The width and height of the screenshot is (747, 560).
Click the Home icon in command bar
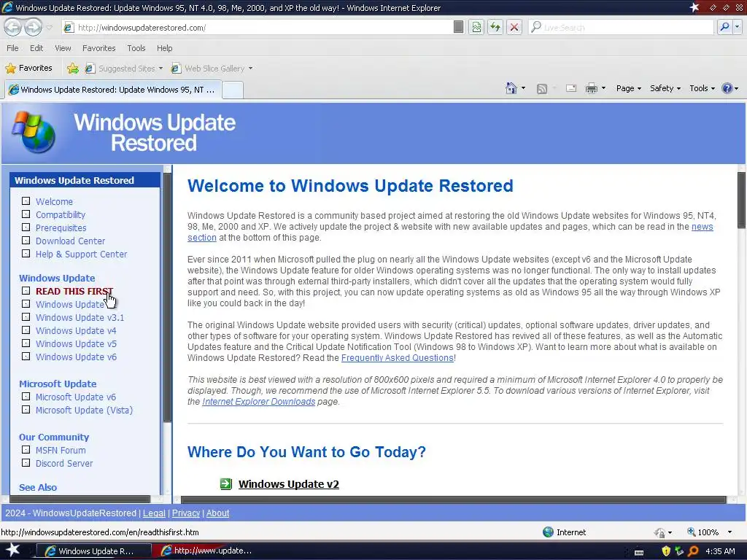[x=511, y=88]
